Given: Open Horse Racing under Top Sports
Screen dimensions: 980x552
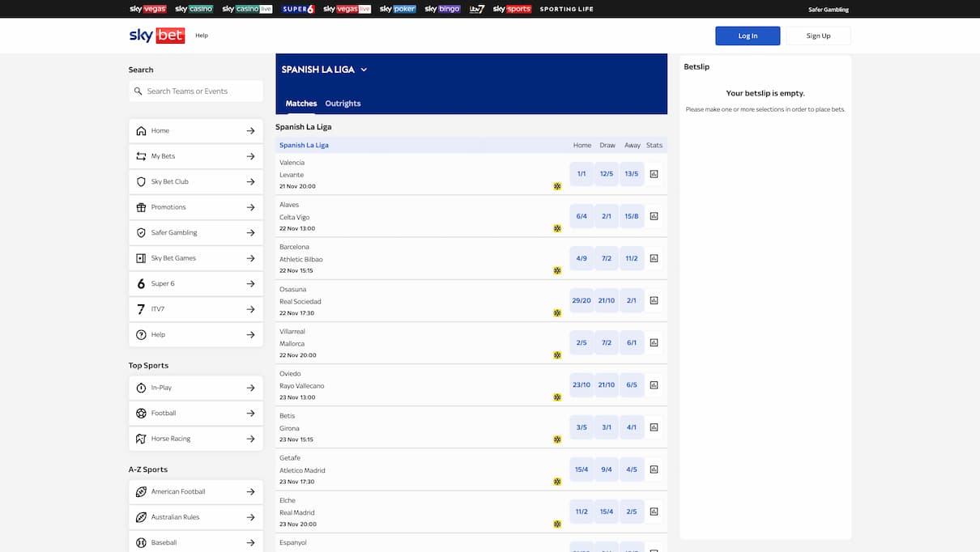Looking at the screenshot, I should [196, 439].
